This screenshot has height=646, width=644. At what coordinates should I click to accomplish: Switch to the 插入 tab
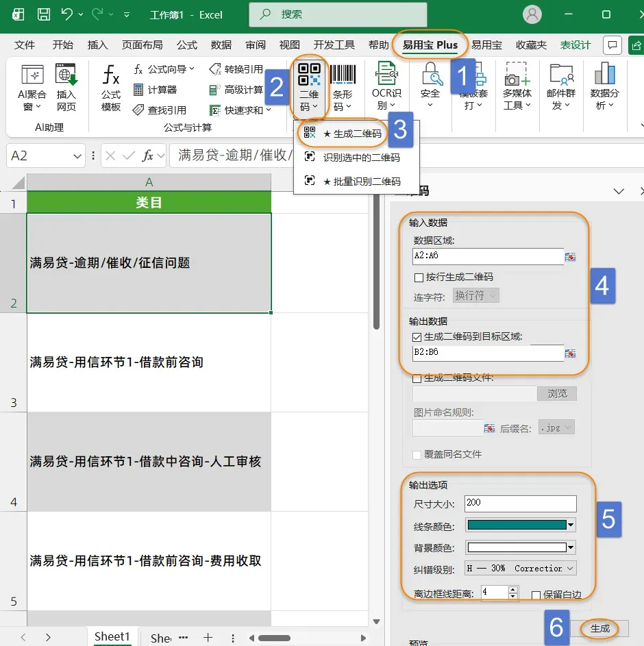coord(98,45)
